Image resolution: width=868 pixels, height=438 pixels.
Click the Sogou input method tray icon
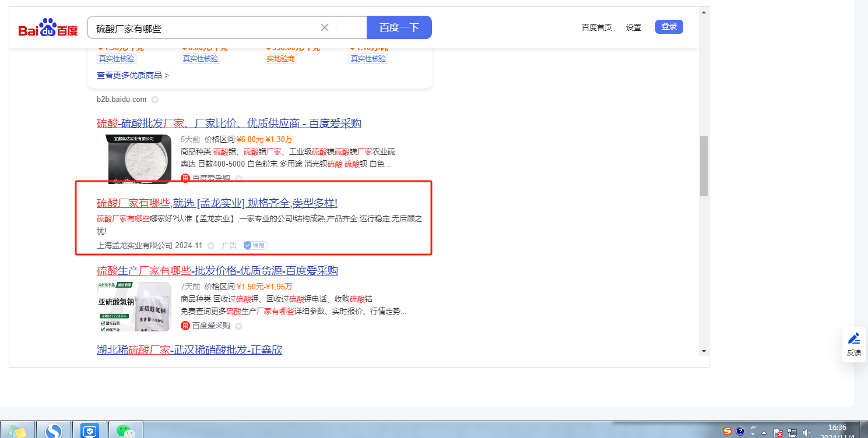tap(727, 432)
